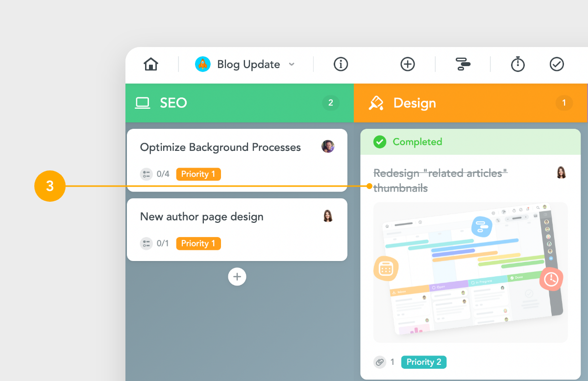Open checklist on New author page card
Screen dimensions: 588x381
[x=147, y=243]
